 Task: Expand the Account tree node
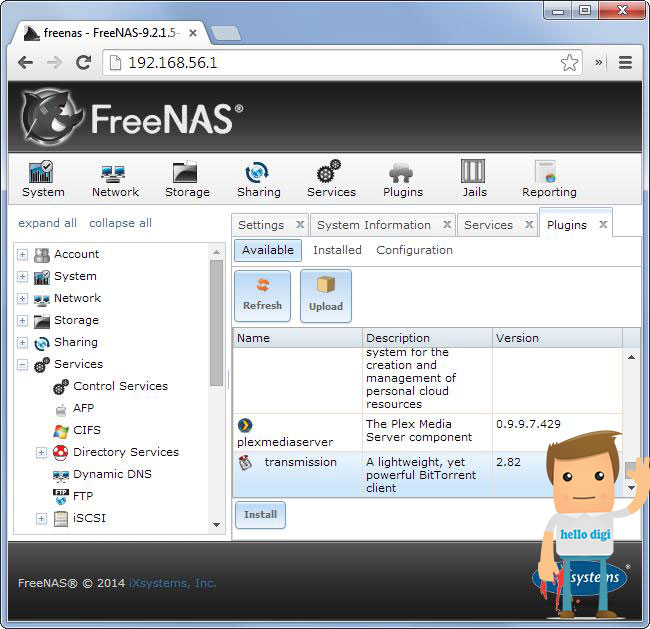coord(22,255)
